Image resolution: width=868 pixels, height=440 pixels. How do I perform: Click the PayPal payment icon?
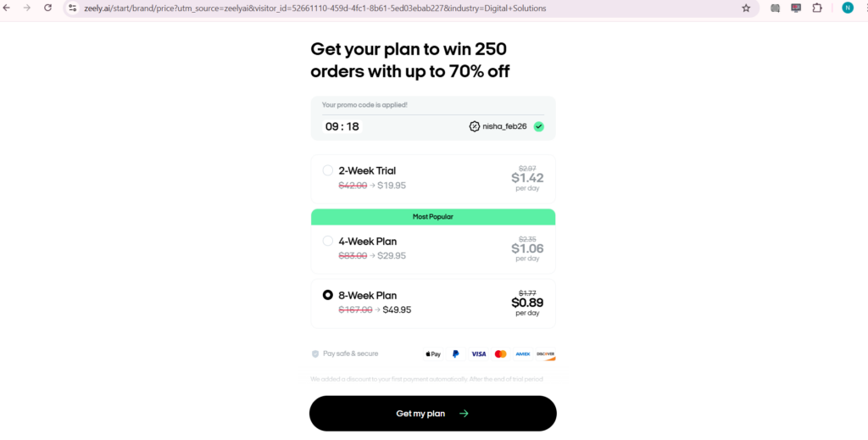(x=456, y=354)
